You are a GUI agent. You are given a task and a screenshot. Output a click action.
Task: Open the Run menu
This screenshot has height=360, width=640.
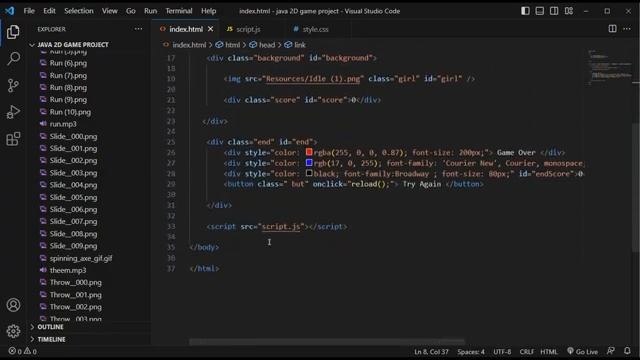[150, 11]
